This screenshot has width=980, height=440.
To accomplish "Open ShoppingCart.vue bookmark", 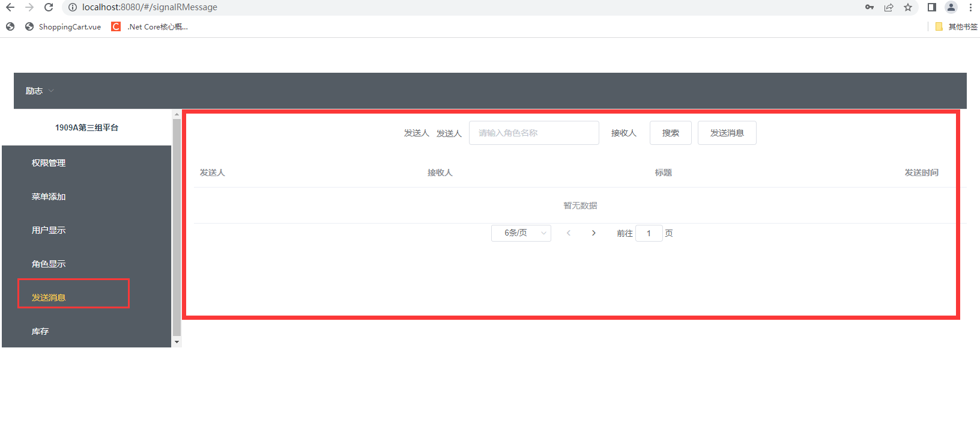I will pos(63,26).
